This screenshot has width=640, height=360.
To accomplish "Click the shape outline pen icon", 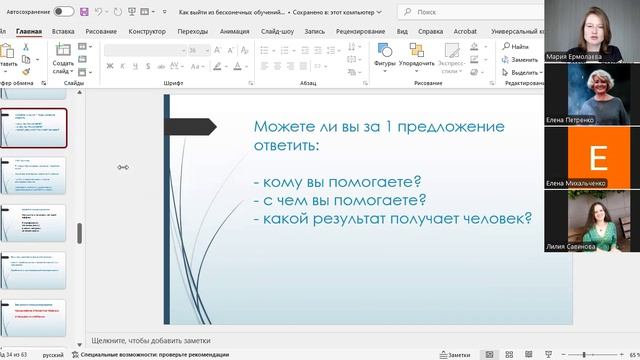I will [x=474, y=60].
